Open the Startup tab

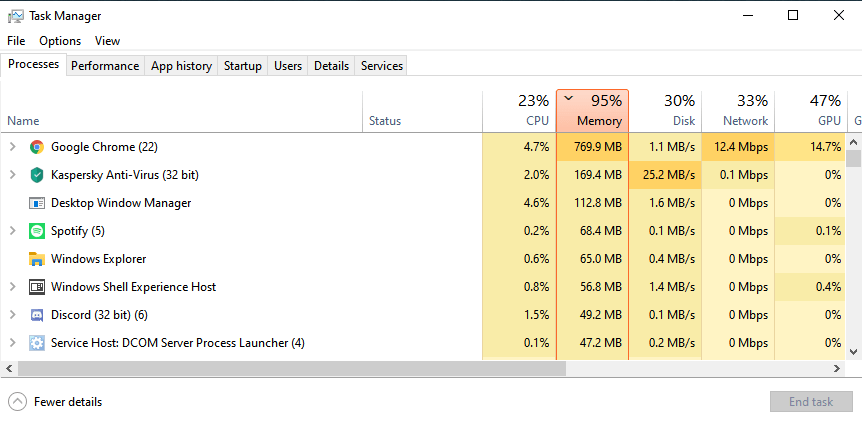[242, 66]
